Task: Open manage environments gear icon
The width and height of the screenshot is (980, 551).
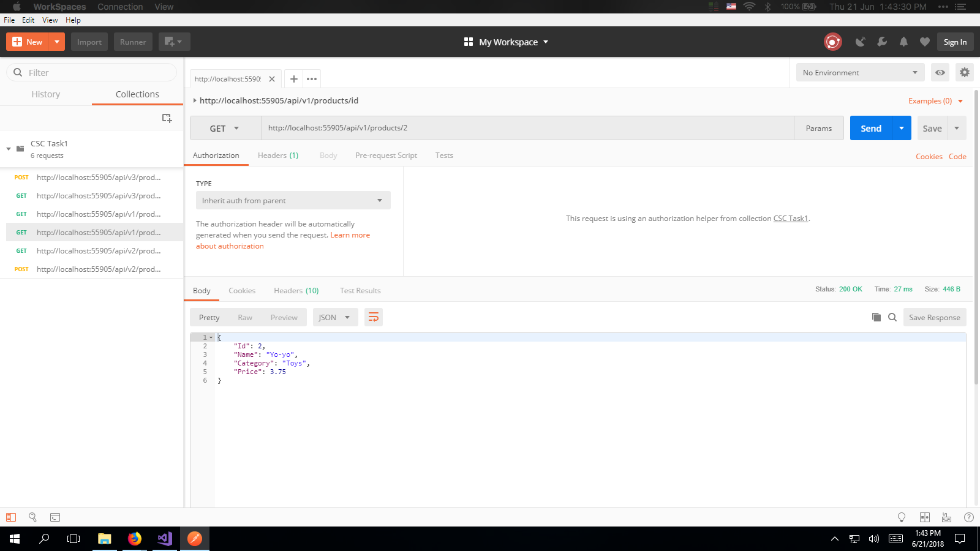Action: 965,72
